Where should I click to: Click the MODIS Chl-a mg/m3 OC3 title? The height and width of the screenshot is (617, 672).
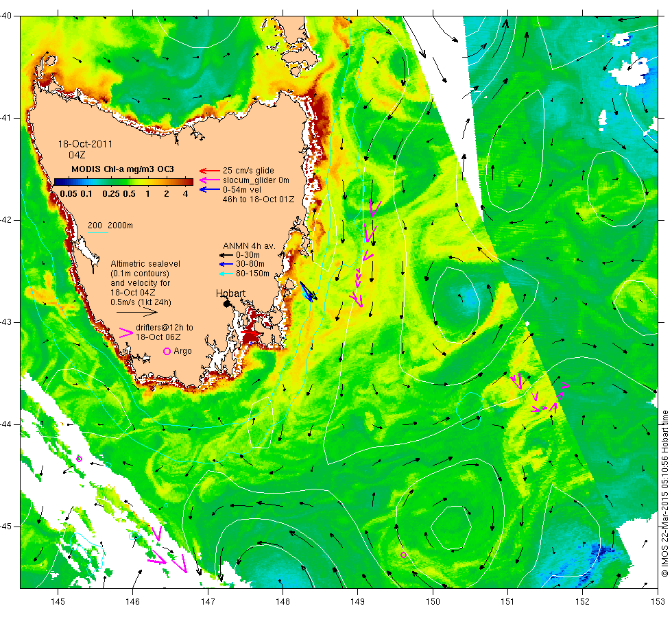coord(123,169)
